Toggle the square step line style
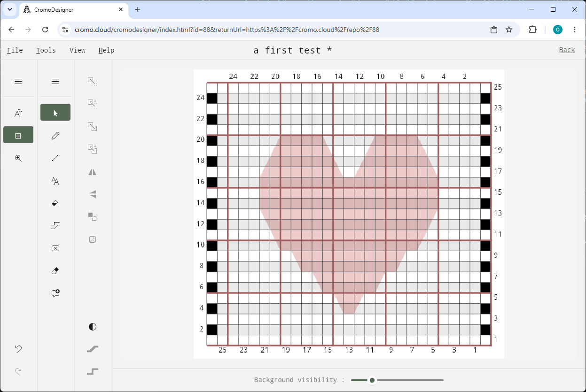This screenshot has width=586, height=392. [93, 371]
